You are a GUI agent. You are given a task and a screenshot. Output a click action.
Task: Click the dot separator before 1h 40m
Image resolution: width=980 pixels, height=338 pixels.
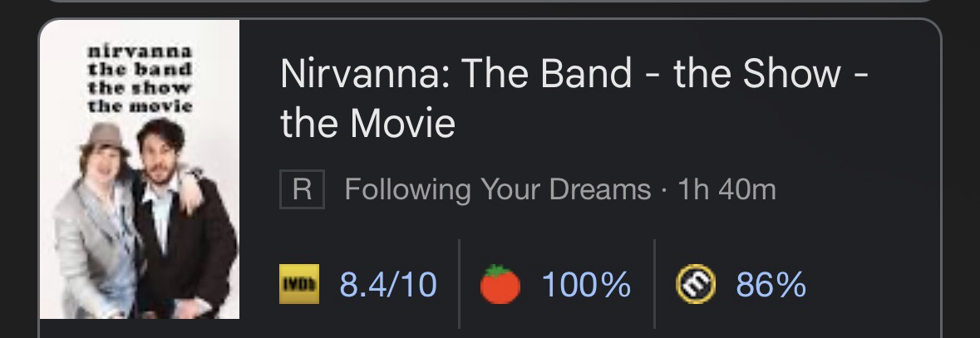coord(664,190)
